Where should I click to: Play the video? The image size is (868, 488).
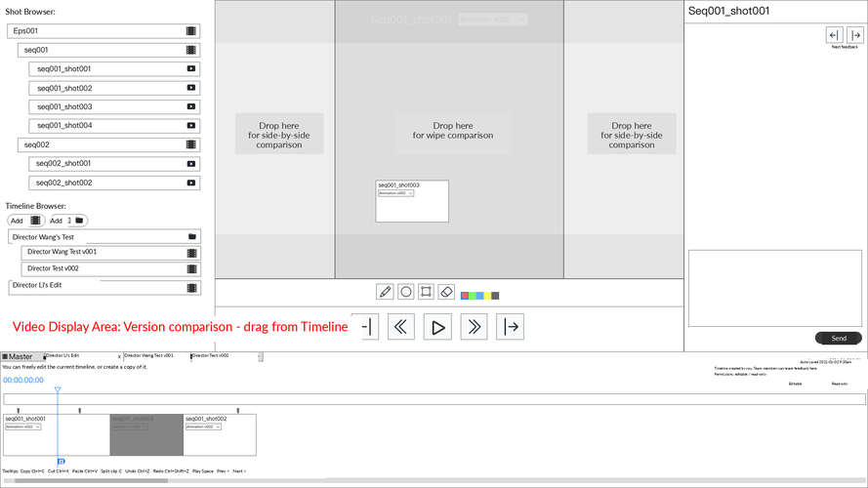coord(437,327)
